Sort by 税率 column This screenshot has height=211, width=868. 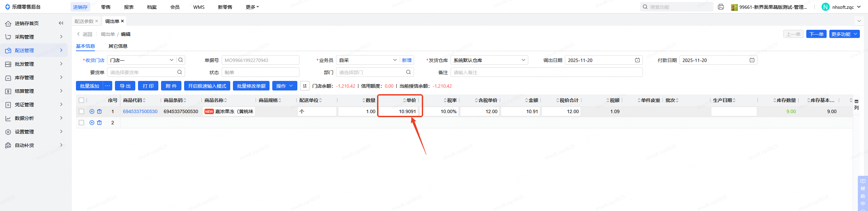coord(445,100)
